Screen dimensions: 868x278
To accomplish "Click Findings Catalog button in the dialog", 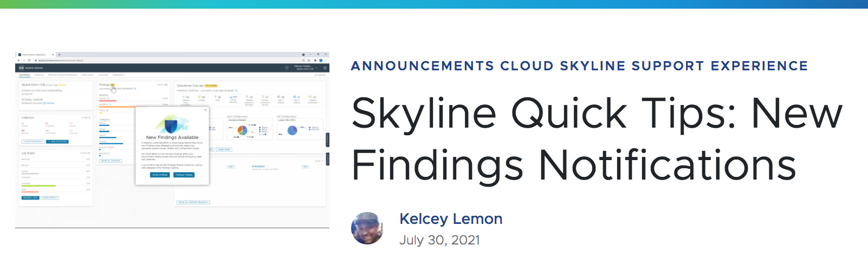I will pyautogui.click(x=184, y=175).
